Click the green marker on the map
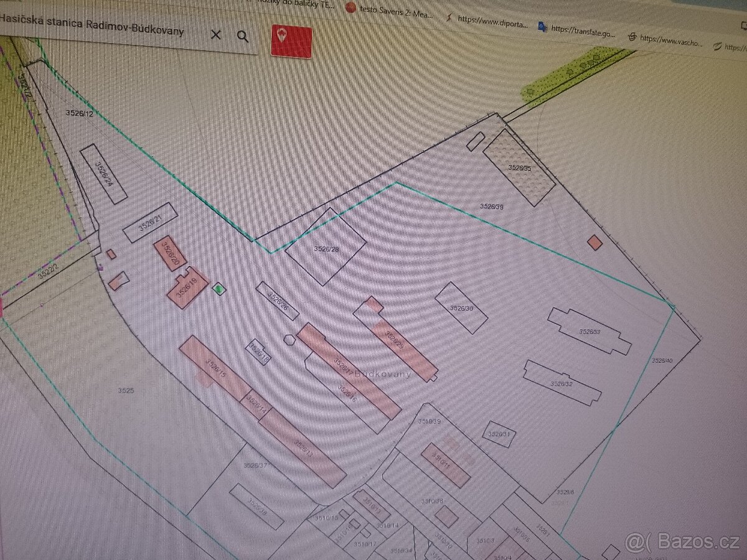The image size is (747, 560). pos(218,289)
